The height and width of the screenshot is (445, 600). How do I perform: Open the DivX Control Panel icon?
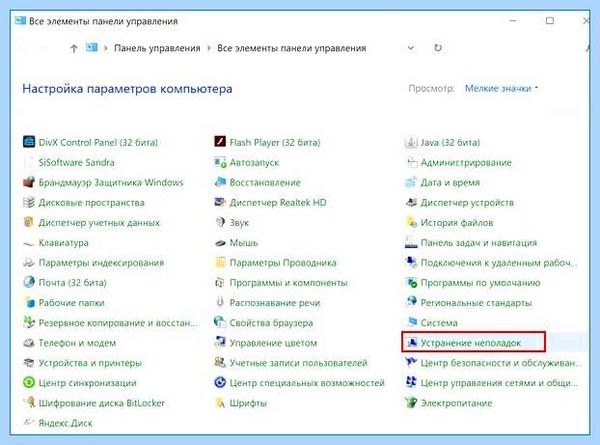29,142
